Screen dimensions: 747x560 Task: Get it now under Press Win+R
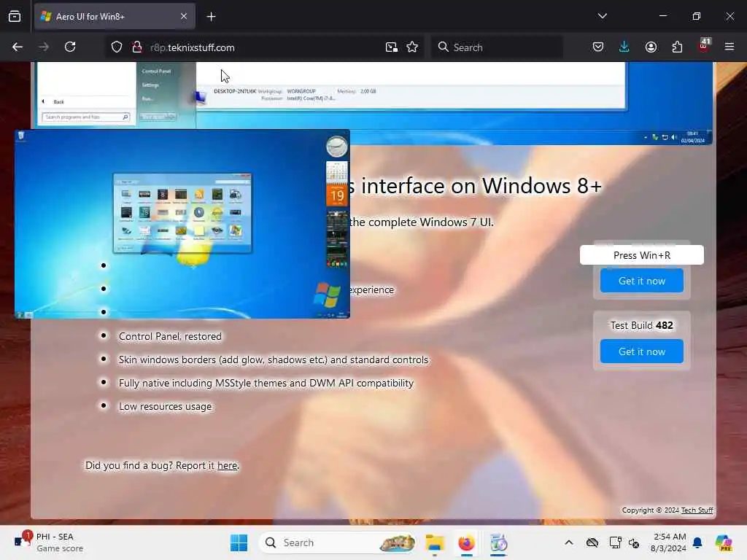click(x=642, y=281)
